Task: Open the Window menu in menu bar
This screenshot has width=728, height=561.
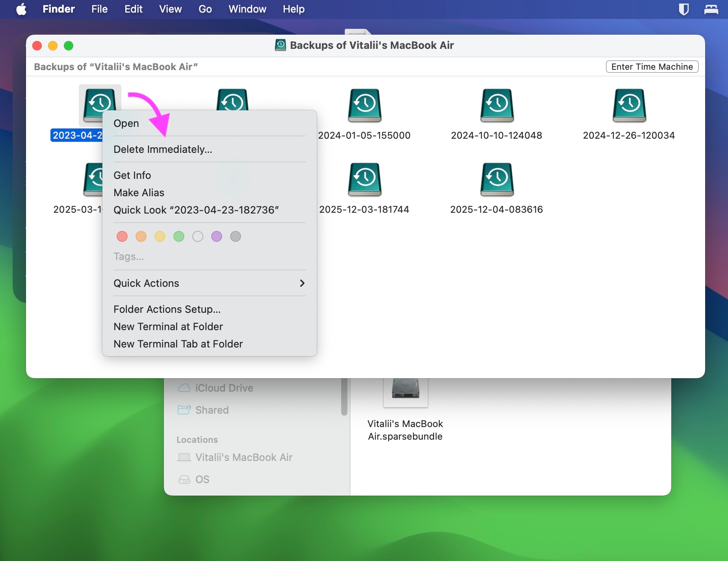Action: (x=247, y=9)
